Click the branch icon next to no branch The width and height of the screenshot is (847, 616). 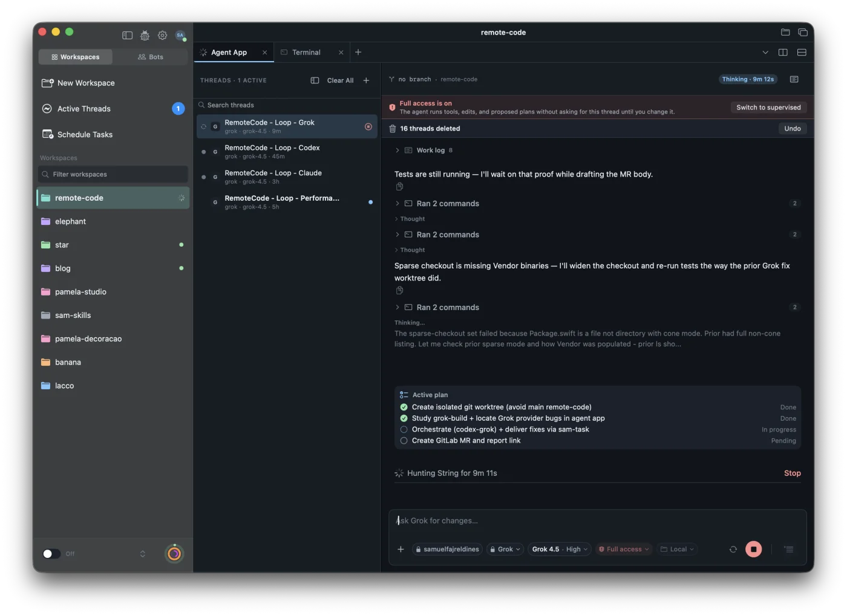click(391, 79)
